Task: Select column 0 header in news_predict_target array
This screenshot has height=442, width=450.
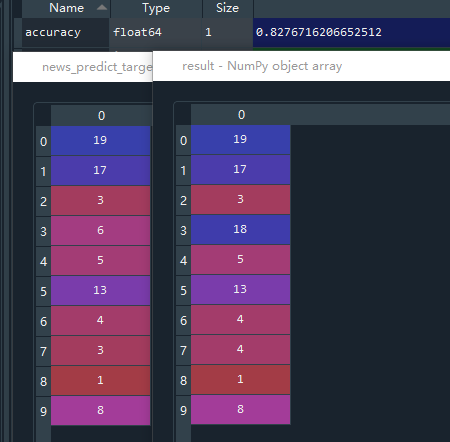Action: 101,115
